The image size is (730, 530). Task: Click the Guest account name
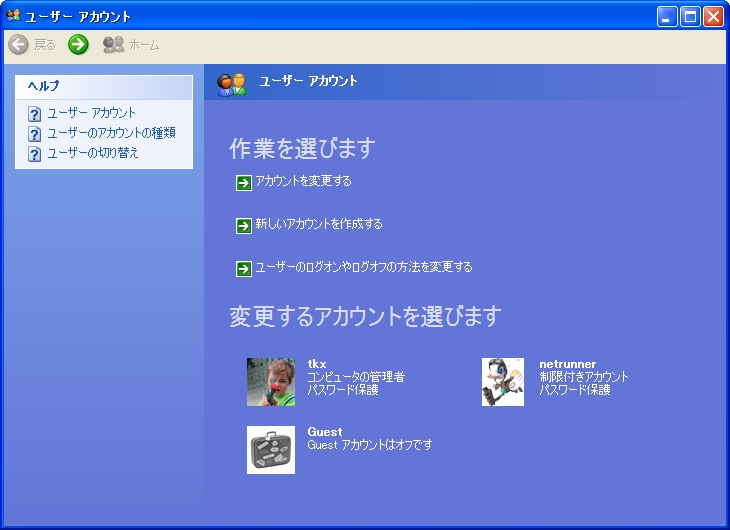point(325,432)
